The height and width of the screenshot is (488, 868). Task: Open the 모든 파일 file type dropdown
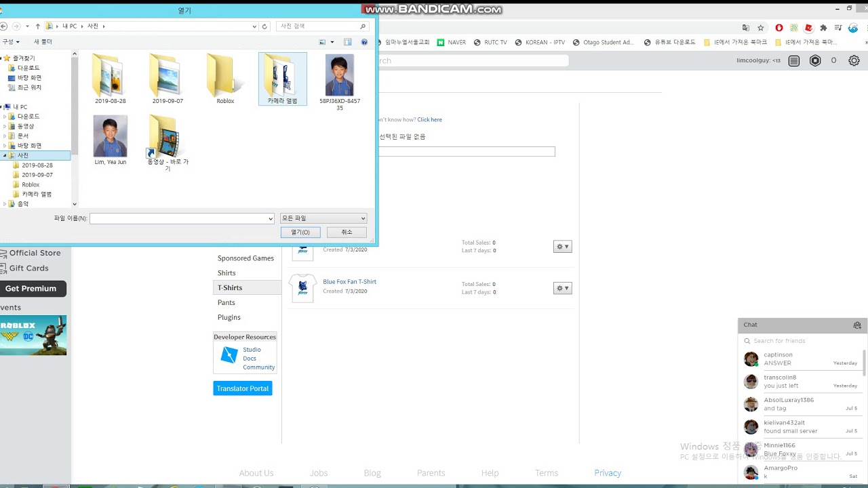click(323, 218)
